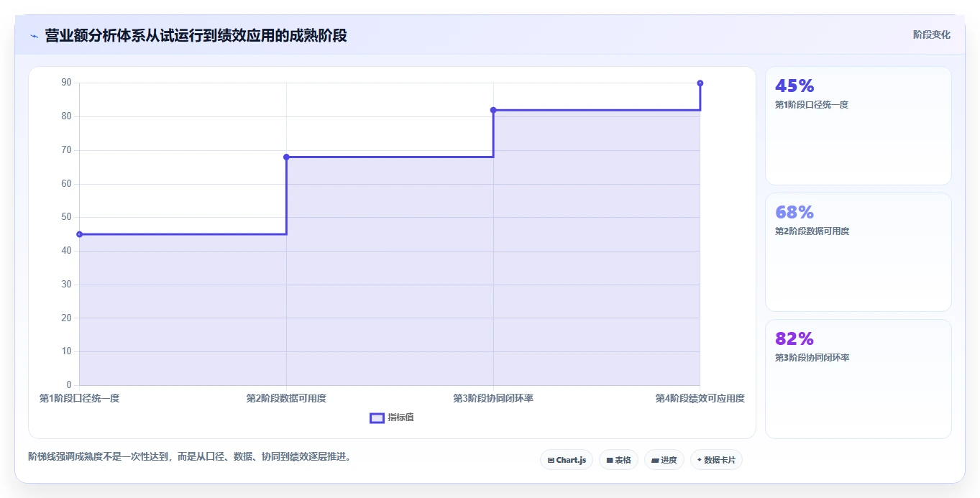
Task: Click the 68% data card value
Action: coord(794,213)
